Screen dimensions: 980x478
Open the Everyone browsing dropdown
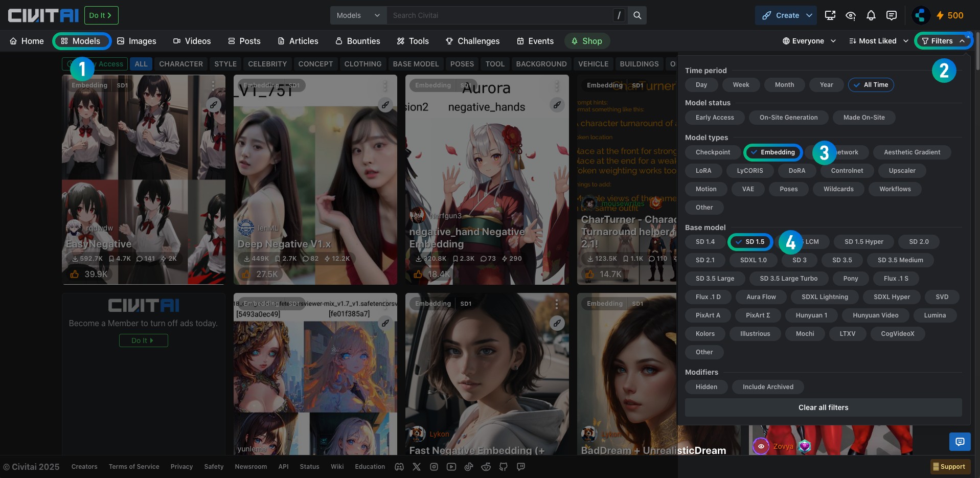[809, 41]
